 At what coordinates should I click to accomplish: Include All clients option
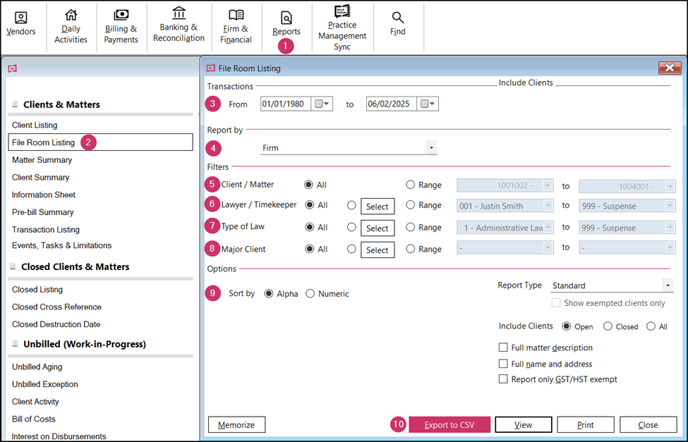pyautogui.click(x=651, y=326)
